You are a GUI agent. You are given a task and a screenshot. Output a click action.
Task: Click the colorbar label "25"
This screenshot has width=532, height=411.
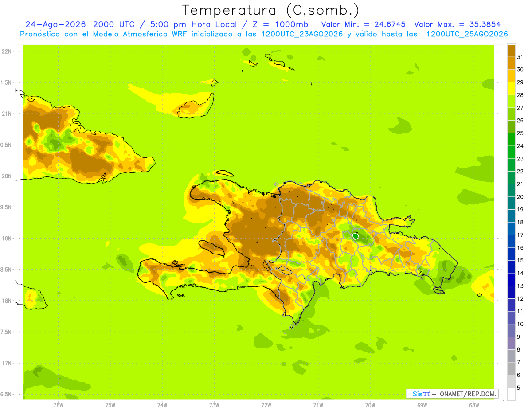[520, 133]
